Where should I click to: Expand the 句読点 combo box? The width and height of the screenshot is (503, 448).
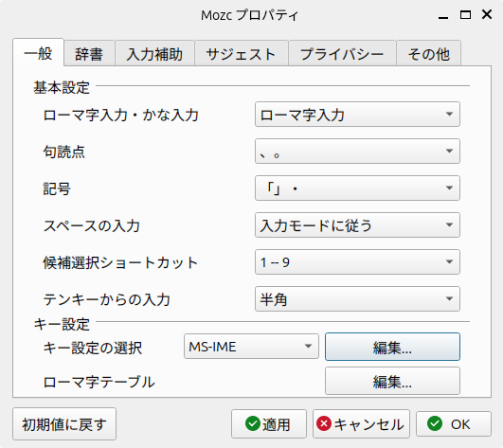click(x=357, y=151)
